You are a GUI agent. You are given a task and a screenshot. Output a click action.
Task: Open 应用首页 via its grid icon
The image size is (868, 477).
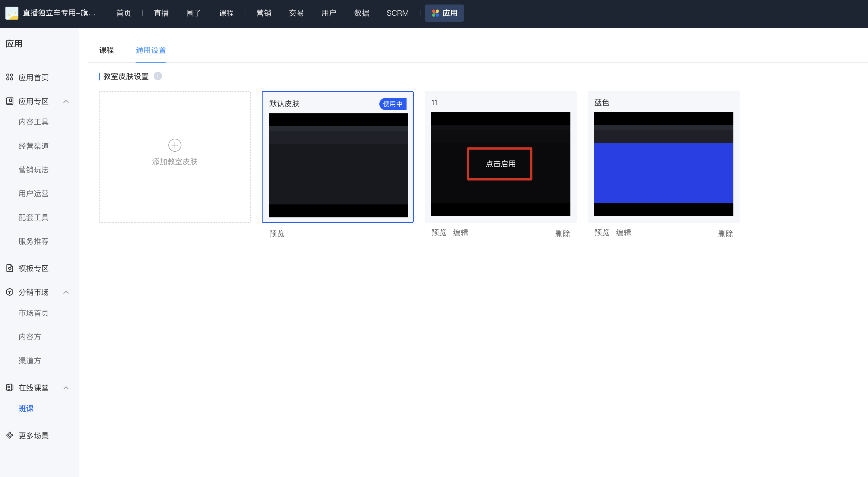[x=10, y=77]
